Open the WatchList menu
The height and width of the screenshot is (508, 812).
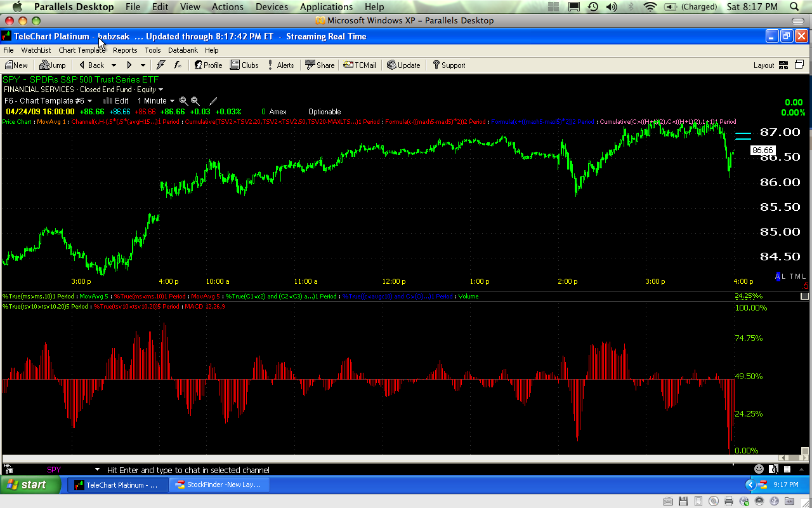click(x=36, y=50)
